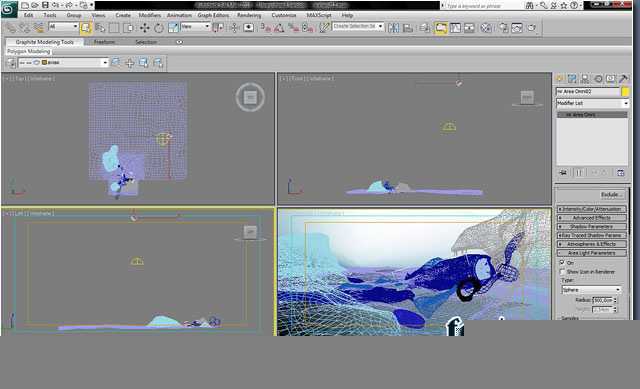
Task: Open the Modifiers menu
Action: [x=150, y=15]
